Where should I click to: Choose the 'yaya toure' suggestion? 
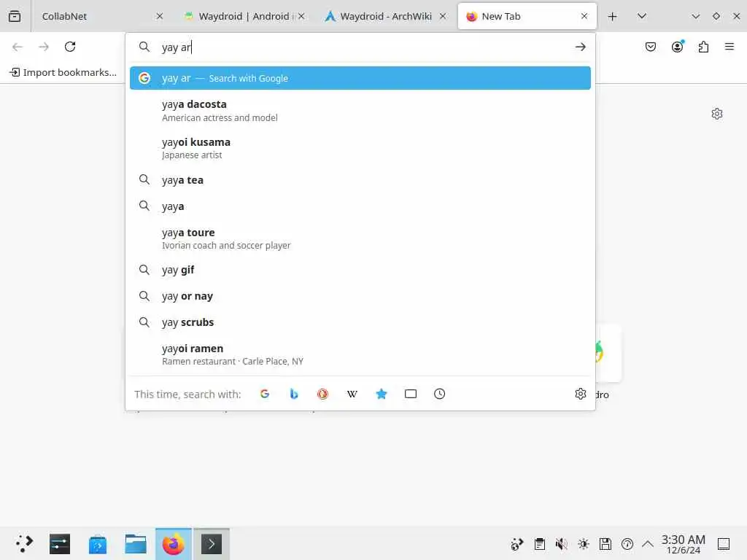(x=360, y=238)
